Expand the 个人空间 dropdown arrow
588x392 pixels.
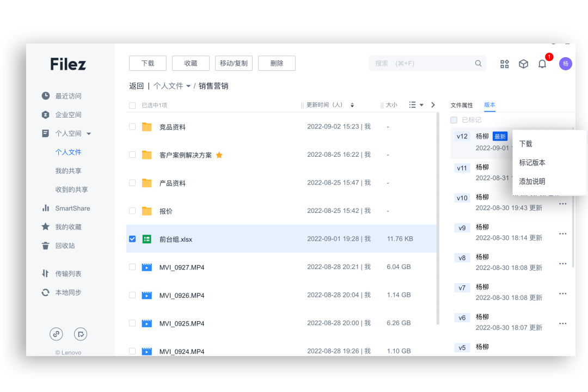(x=89, y=133)
